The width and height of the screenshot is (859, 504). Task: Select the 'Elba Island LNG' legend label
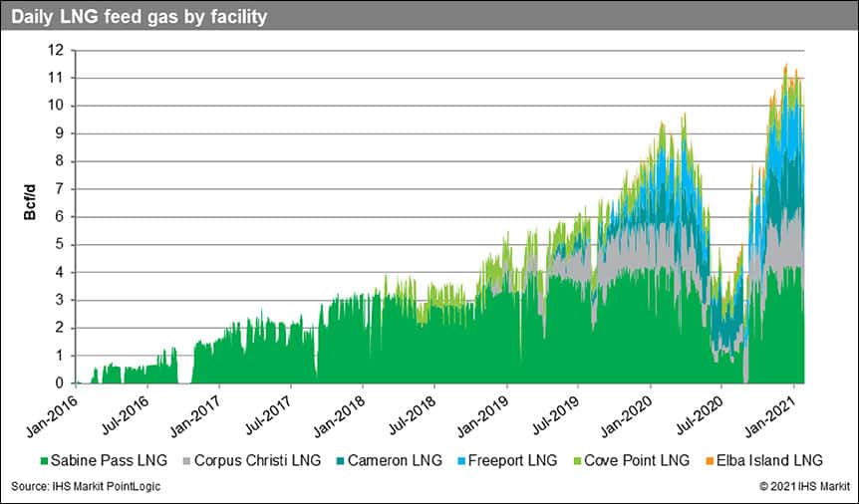click(x=769, y=461)
